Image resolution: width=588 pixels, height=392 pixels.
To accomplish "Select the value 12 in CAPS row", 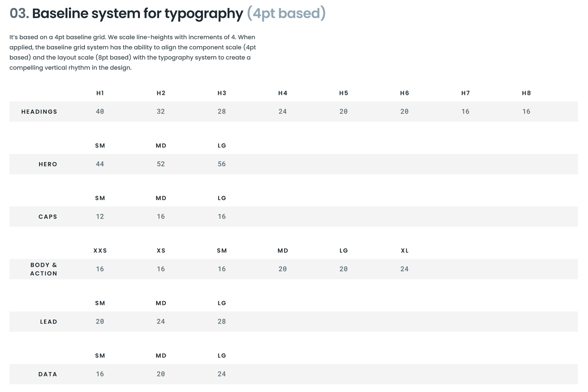I will point(100,216).
